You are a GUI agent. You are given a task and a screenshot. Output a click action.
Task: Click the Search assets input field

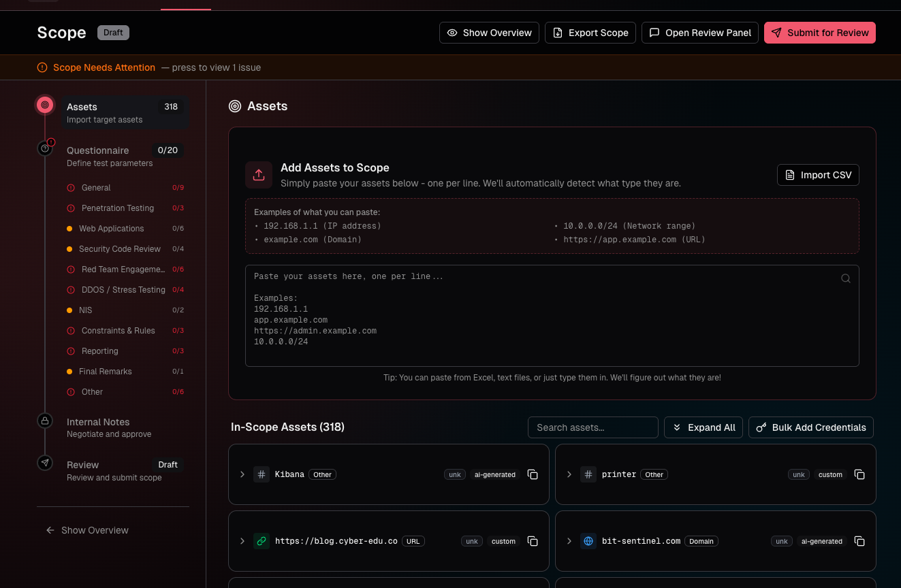click(592, 427)
